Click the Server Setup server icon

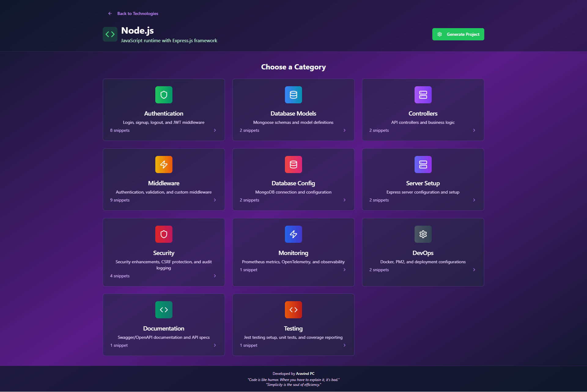(x=423, y=165)
